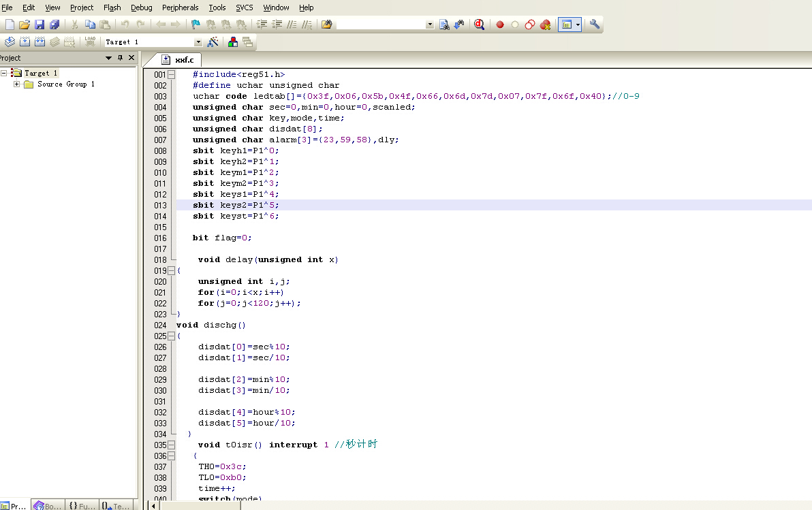This screenshot has width=812, height=510.
Task: Collapse the Target 1 tree node
Action: click(x=3, y=73)
